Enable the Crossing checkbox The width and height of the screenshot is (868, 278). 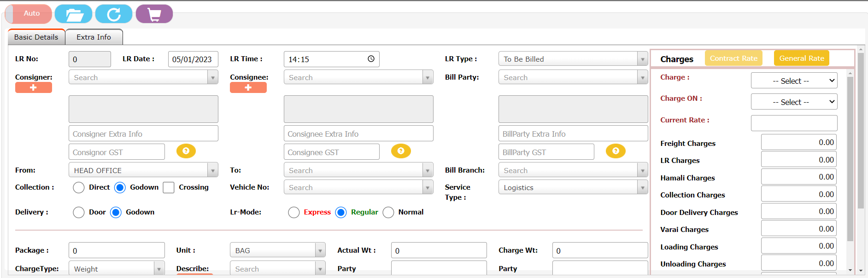click(x=169, y=187)
